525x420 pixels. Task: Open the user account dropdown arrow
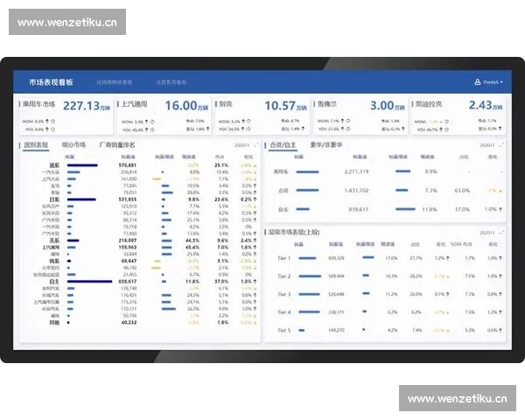tap(501, 82)
